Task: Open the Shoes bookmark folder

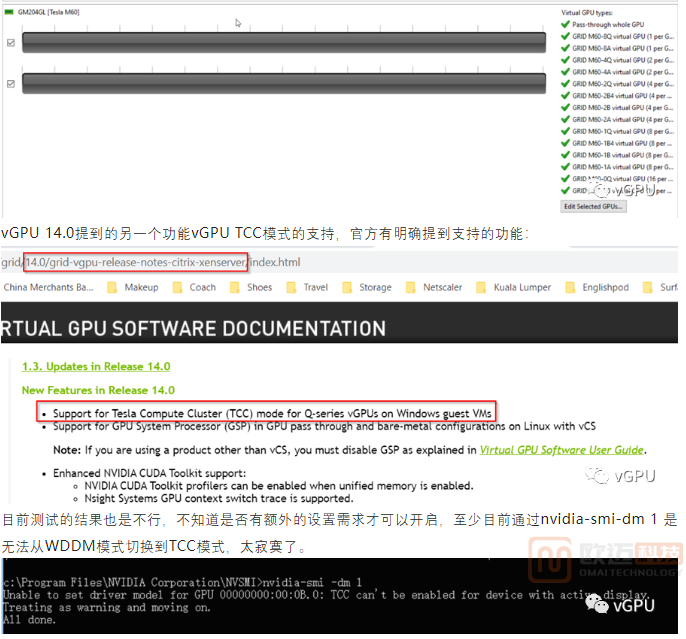Action: (x=251, y=287)
